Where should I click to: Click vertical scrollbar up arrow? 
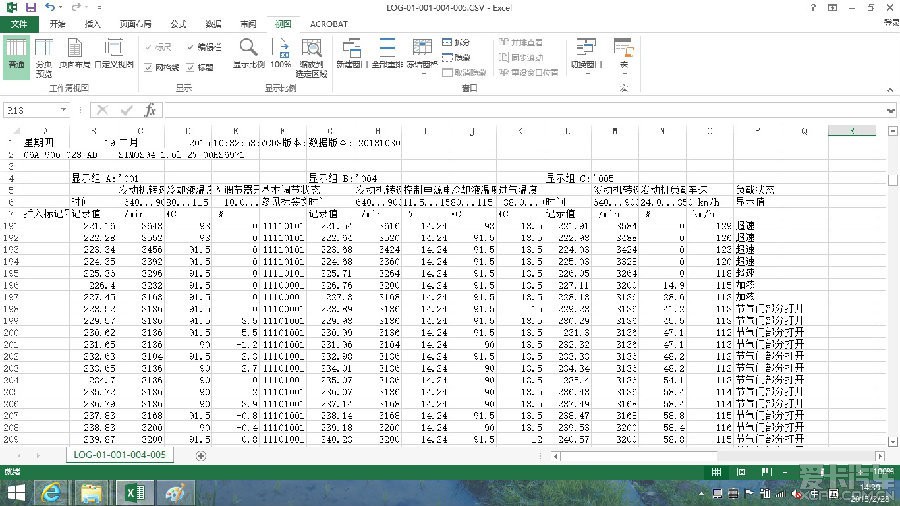click(893, 131)
